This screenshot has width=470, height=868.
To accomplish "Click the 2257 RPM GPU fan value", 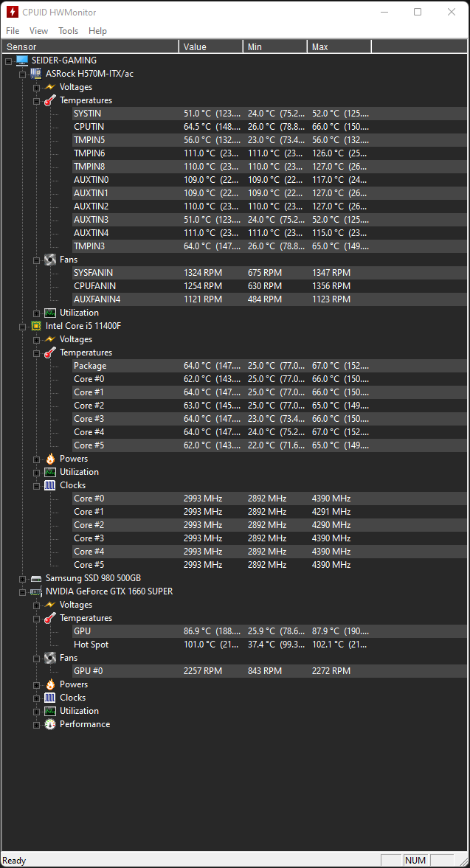I will pos(203,671).
